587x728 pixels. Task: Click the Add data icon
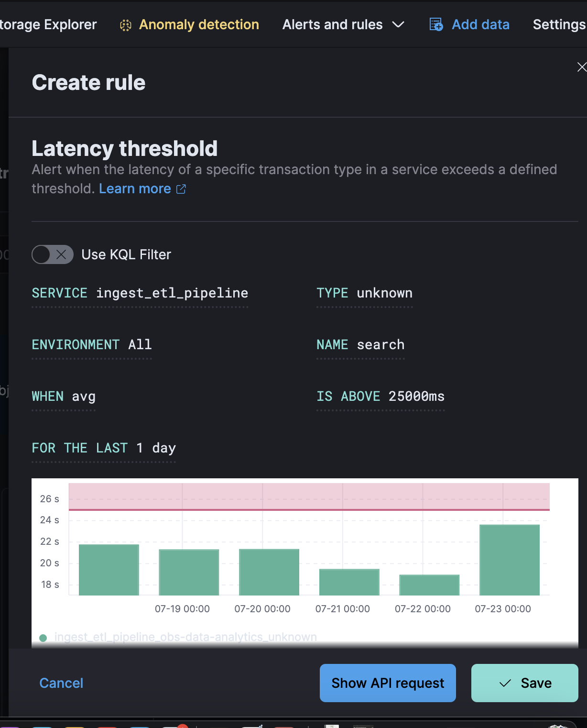click(x=436, y=24)
